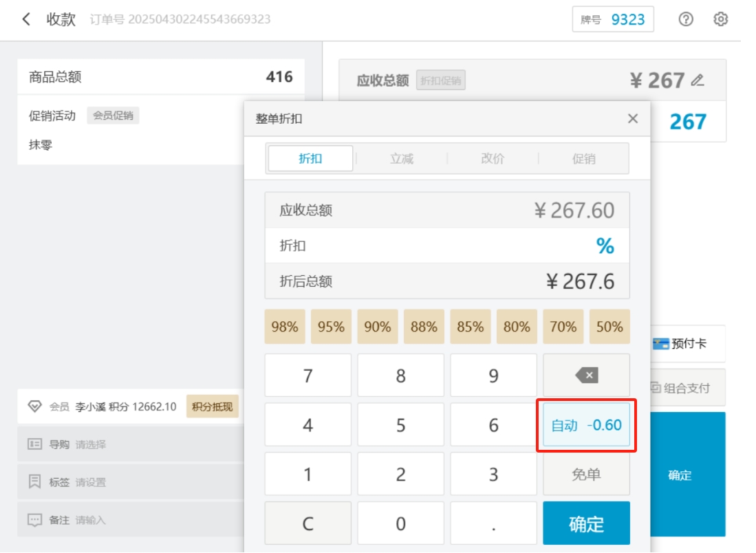Switch to the 改价 tab
Viewport: 756px width, 553px height.
coord(493,159)
